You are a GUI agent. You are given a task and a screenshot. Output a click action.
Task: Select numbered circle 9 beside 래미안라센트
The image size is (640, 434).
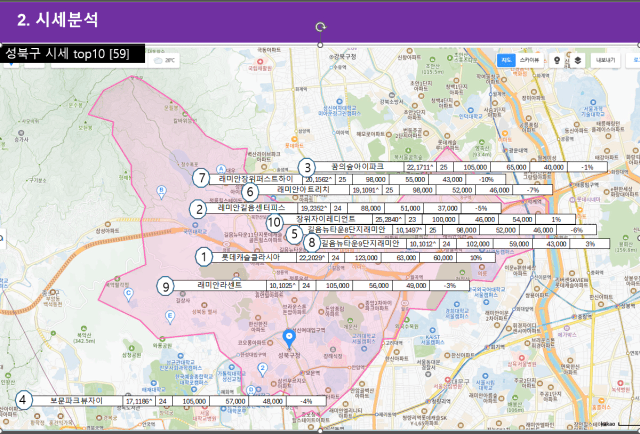[x=165, y=286]
